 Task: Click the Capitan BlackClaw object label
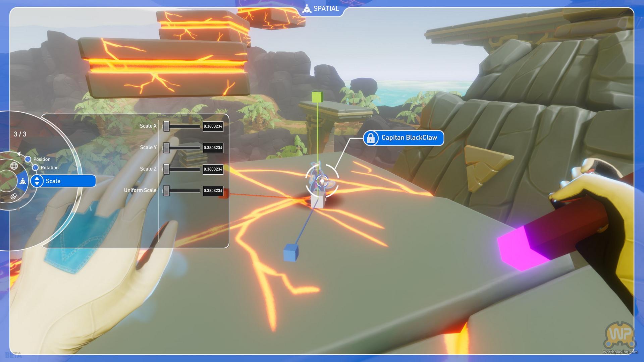click(x=409, y=138)
